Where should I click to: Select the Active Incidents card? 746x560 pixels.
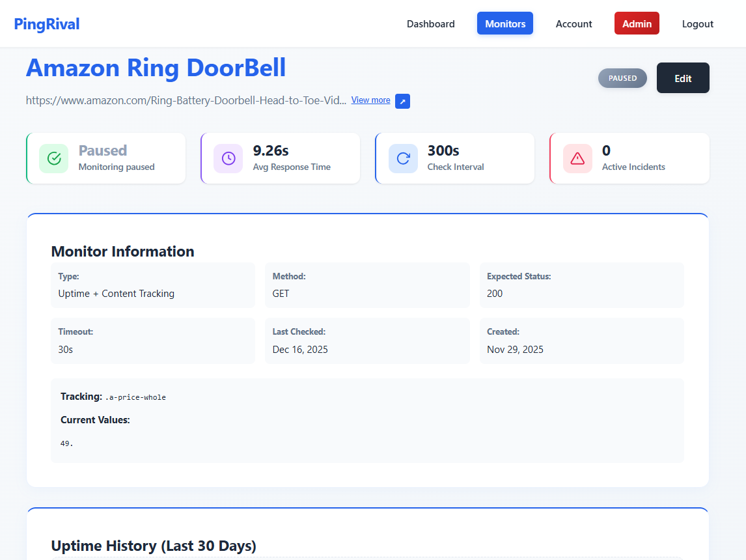pyautogui.click(x=629, y=158)
